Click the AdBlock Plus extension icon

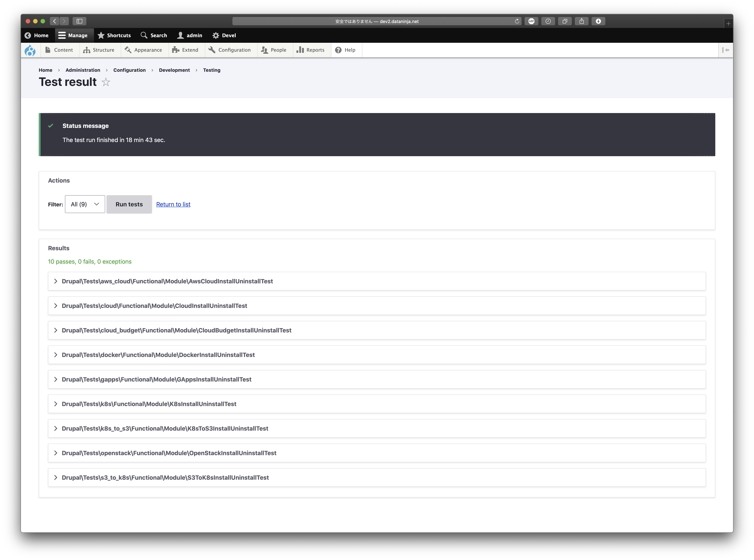531,21
